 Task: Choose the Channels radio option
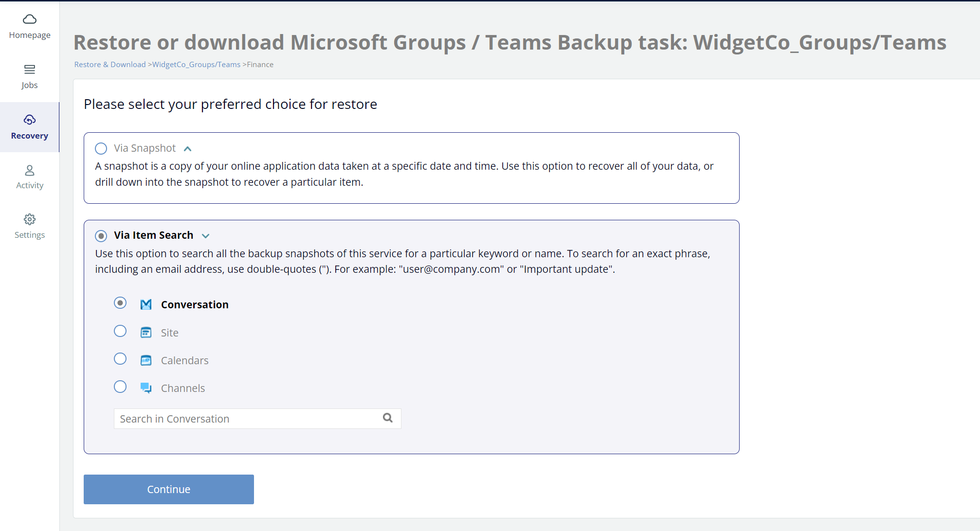point(120,387)
